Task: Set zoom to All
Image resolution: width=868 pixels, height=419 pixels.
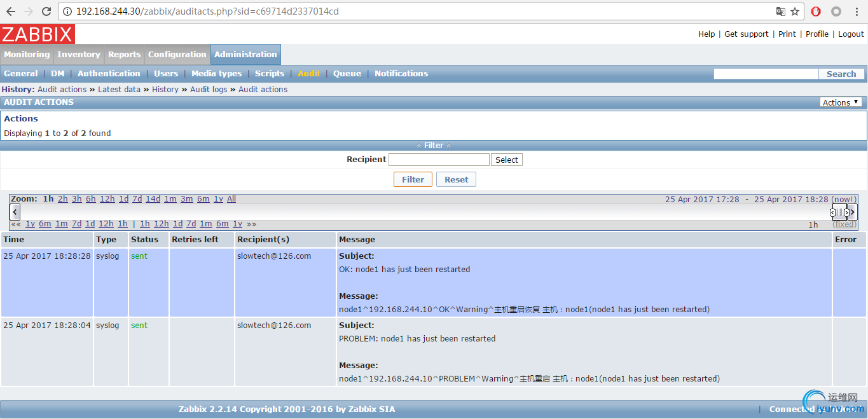Action: coord(231,199)
